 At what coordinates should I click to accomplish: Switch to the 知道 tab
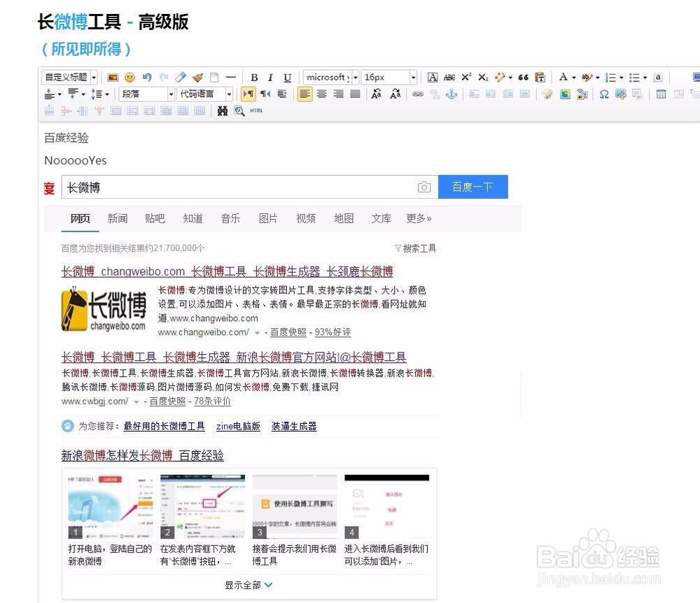click(193, 218)
